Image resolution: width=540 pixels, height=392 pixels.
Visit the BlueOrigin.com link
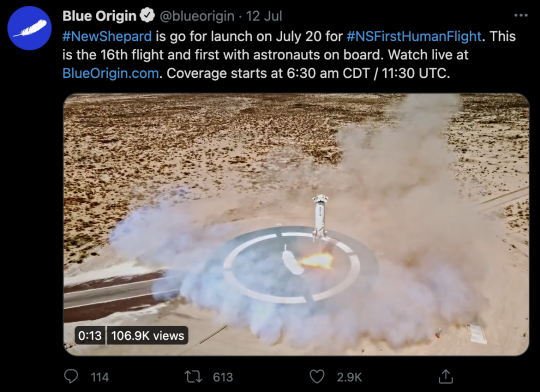[x=110, y=73]
